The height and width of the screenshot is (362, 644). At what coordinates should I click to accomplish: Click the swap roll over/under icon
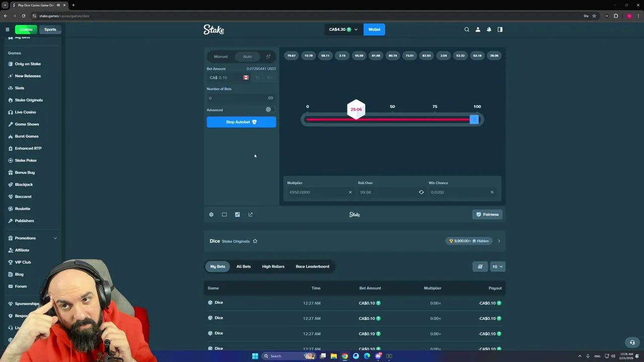[421, 192]
